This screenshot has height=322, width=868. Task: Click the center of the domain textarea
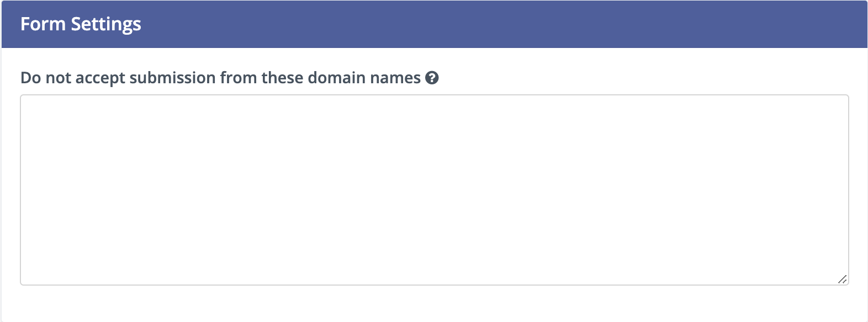pyautogui.click(x=434, y=190)
